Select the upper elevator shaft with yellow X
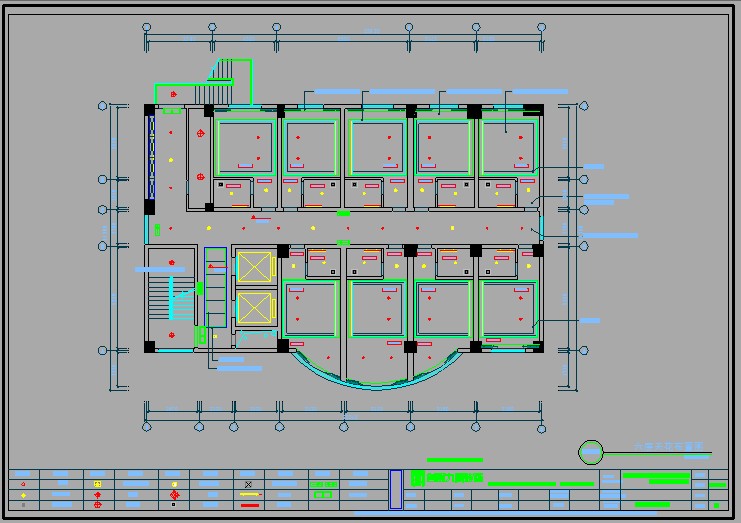Image resolution: width=741 pixels, height=523 pixels. [x=254, y=268]
